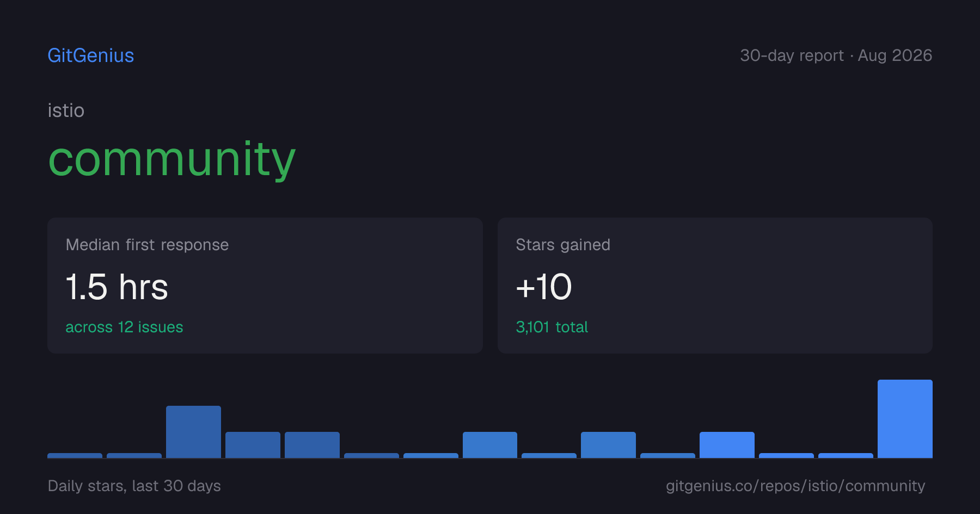Click the fifth bar in the stars chart
The height and width of the screenshot is (514, 980).
[x=312, y=445]
